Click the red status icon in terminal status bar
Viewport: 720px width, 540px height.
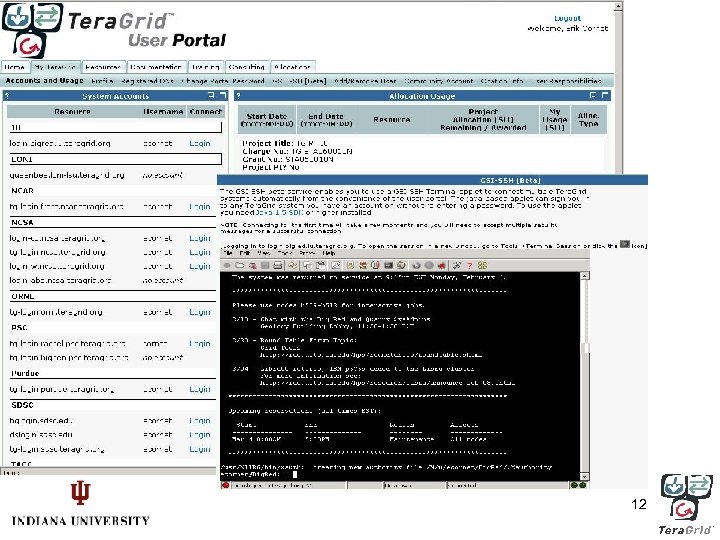(225, 485)
